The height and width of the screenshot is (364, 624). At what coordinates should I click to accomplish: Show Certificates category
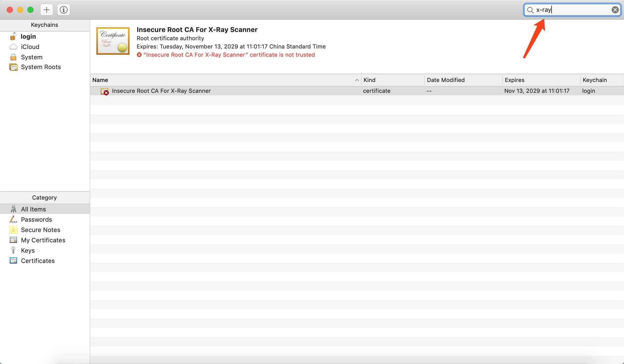click(x=38, y=261)
